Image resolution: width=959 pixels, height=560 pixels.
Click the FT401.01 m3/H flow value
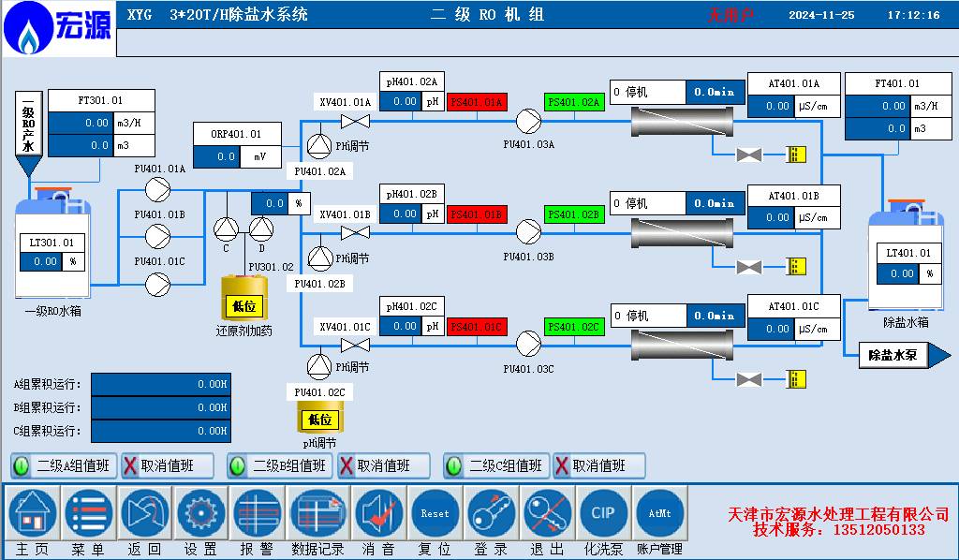[878, 106]
